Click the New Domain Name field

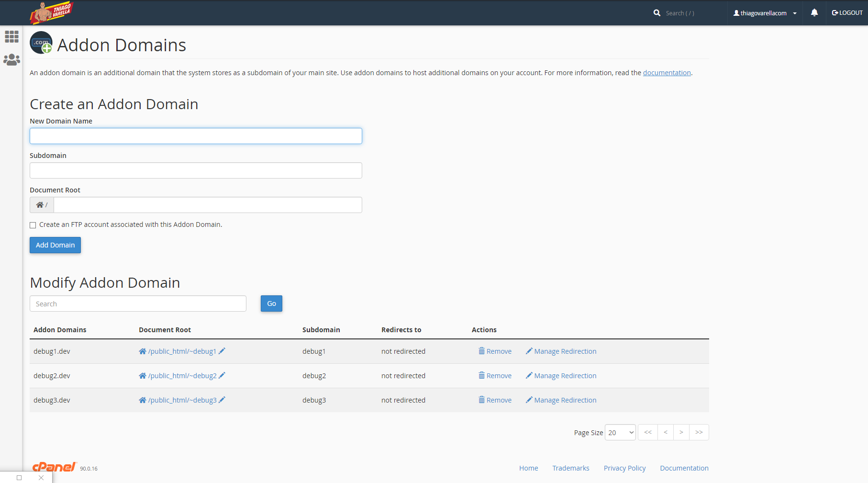(x=196, y=136)
